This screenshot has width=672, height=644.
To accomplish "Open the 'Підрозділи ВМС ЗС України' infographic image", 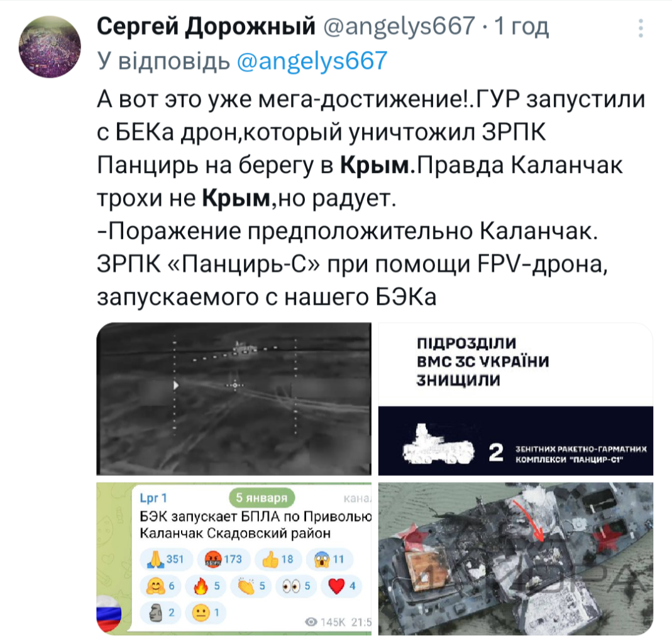I will 515,399.
